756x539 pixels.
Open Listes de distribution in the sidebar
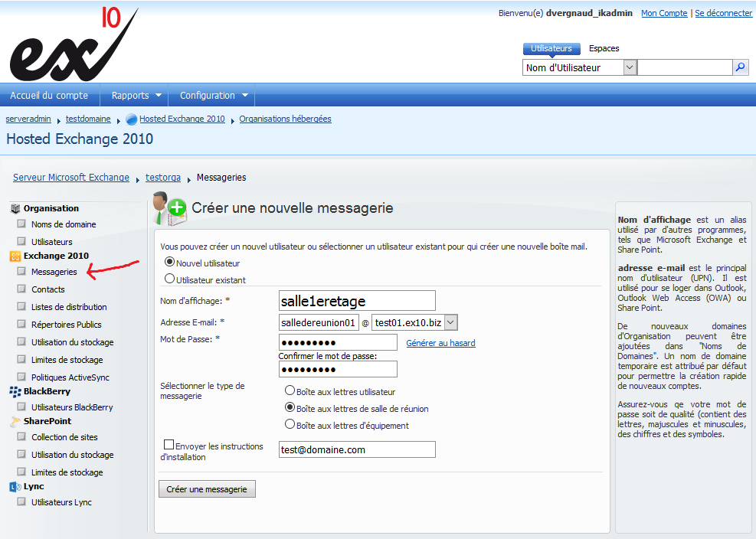click(x=69, y=307)
